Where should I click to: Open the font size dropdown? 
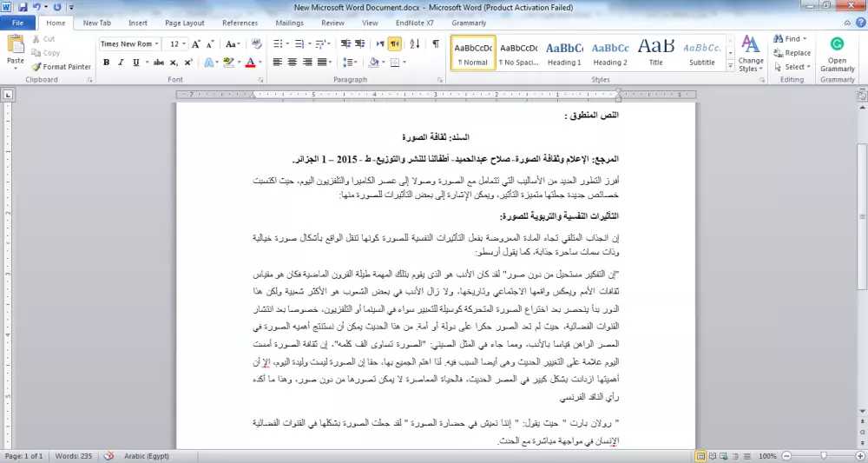click(x=184, y=43)
